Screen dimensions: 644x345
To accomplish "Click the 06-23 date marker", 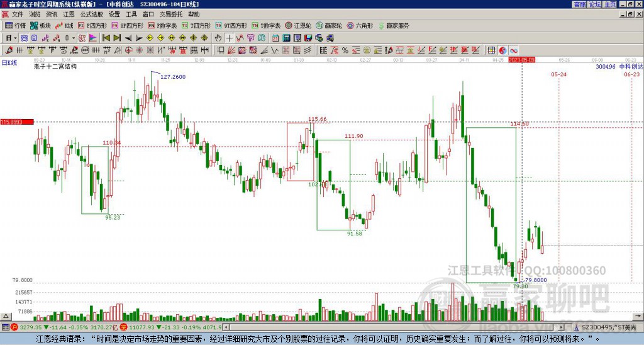I will [x=631, y=74].
